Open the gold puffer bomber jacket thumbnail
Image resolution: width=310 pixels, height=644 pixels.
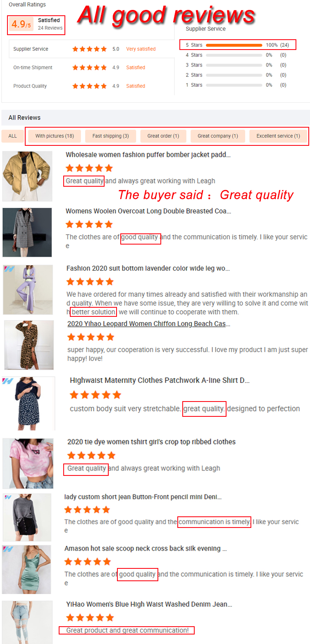click(27, 176)
